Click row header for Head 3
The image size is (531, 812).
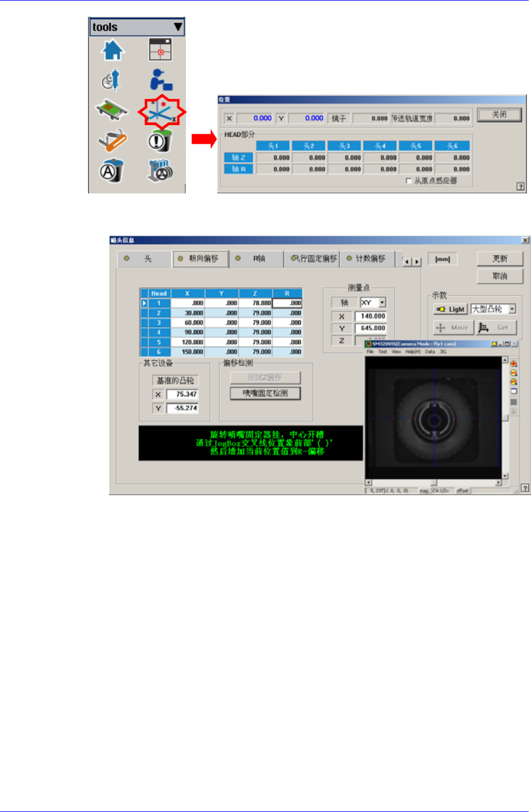click(159, 323)
